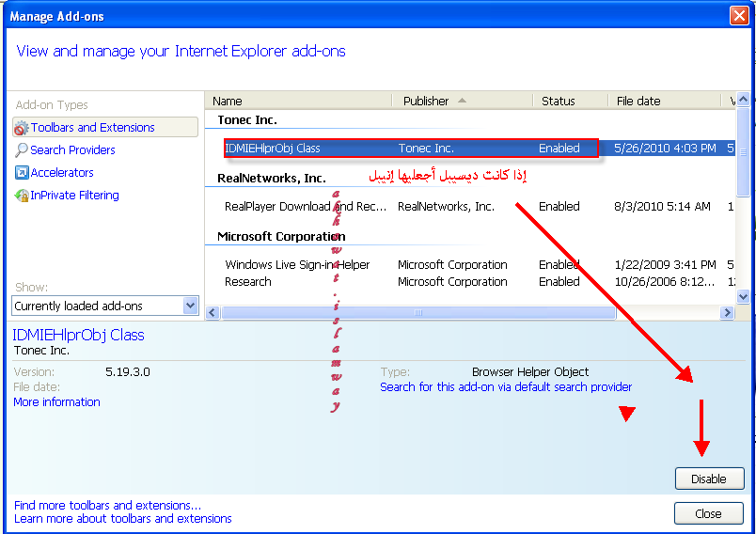Click version number 5.19.3.0
Viewport: 756px width, 534px height.
(128, 372)
